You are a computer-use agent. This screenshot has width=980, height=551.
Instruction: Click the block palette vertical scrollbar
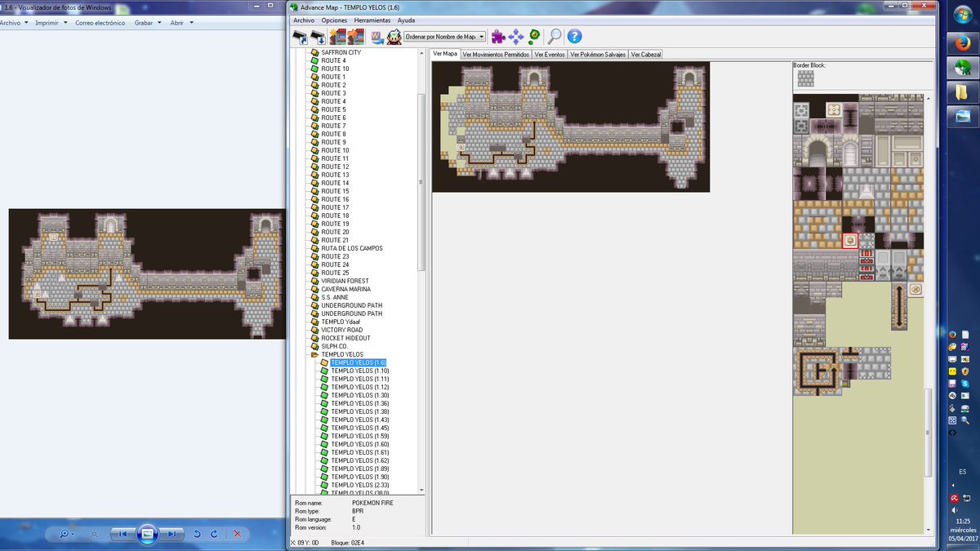pos(928,433)
